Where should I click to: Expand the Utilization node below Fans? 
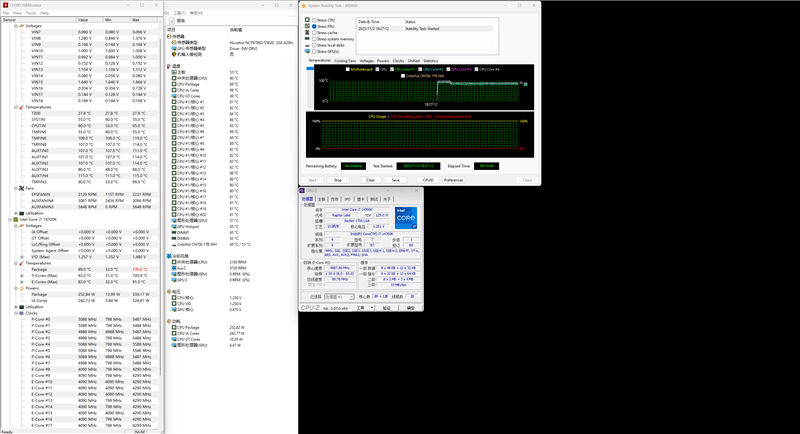tap(16, 213)
